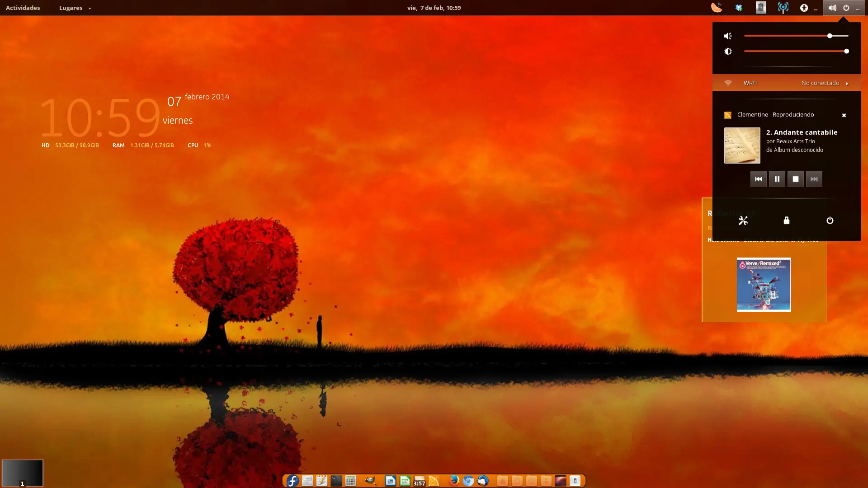Click the power indicator in the top bar
This screenshot has height=488, width=868.
[846, 8]
